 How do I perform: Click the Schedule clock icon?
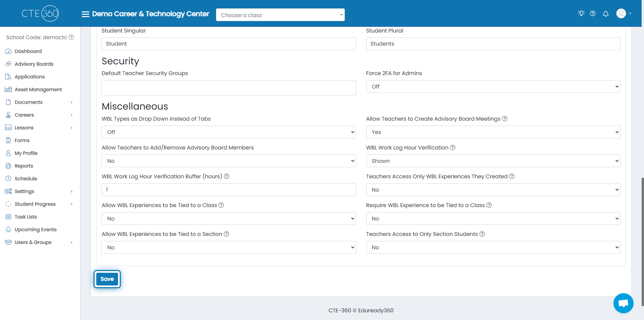coord(8,179)
